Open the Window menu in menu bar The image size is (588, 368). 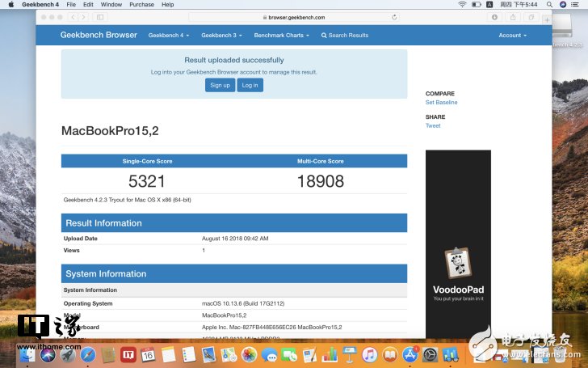point(111,5)
